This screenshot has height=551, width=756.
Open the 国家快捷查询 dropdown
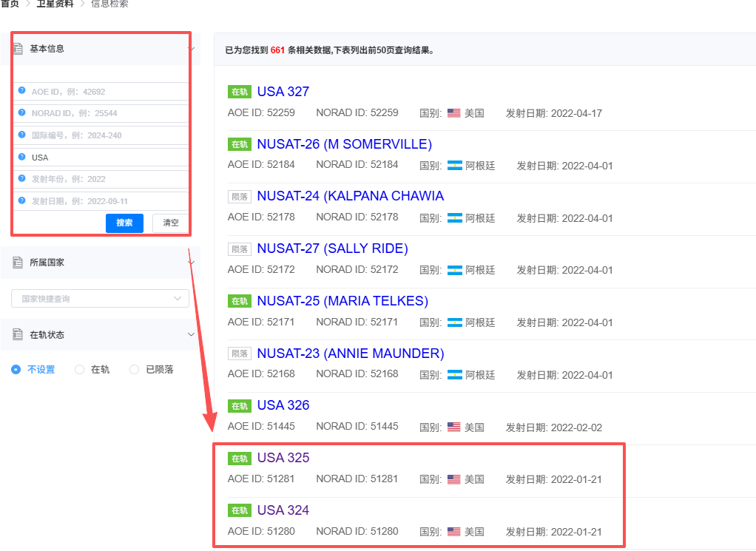coord(100,299)
